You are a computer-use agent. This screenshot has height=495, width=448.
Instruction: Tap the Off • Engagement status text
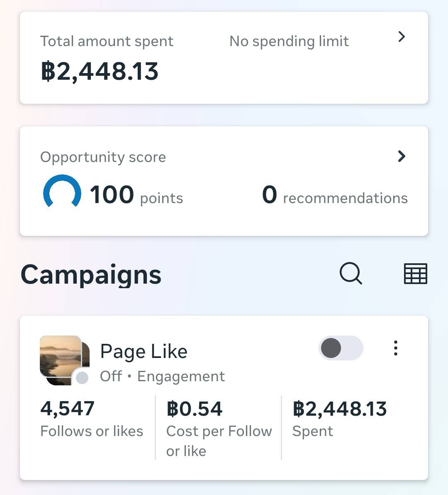(x=162, y=376)
